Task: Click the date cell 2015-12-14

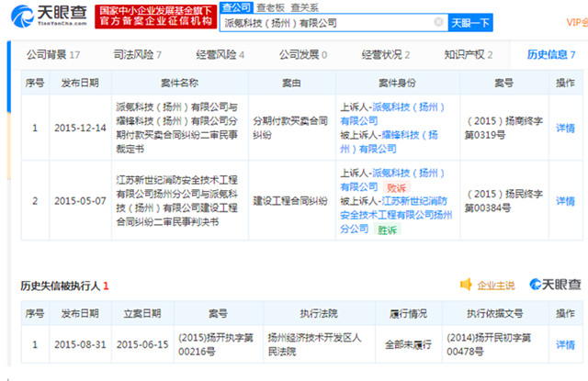Action: (80, 129)
